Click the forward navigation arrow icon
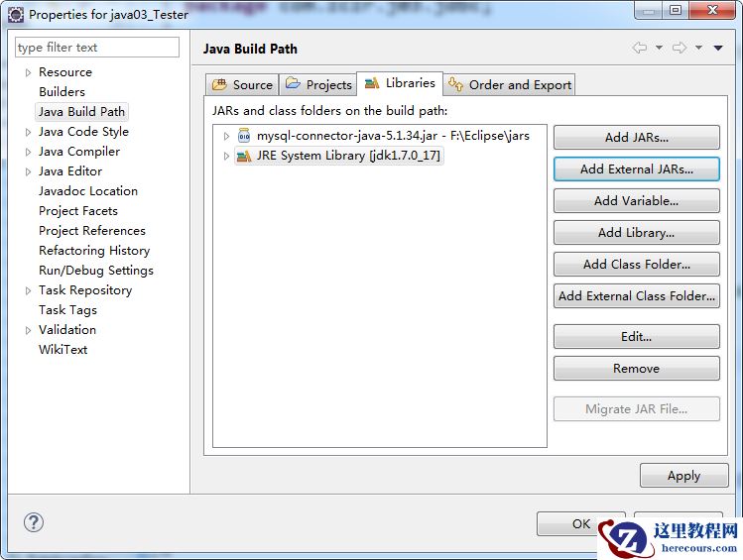This screenshot has width=743, height=560. tap(680, 48)
